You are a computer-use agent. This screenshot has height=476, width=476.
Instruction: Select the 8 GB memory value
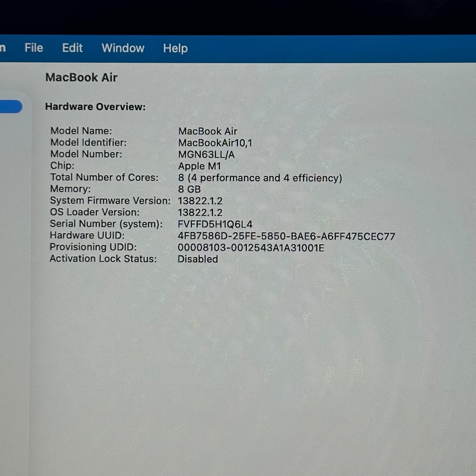(x=189, y=189)
